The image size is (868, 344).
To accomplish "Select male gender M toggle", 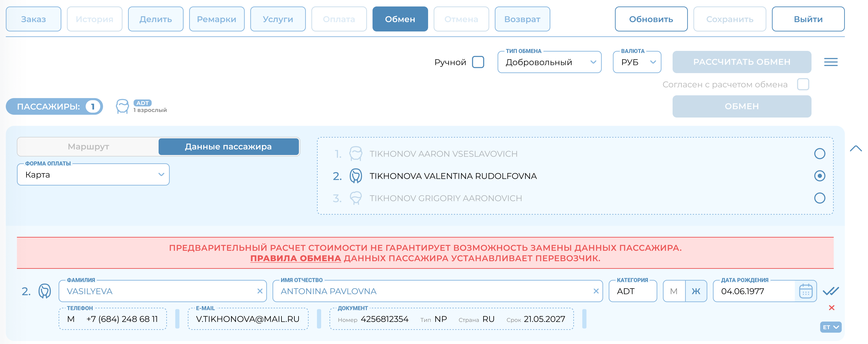I will coord(674,291).
